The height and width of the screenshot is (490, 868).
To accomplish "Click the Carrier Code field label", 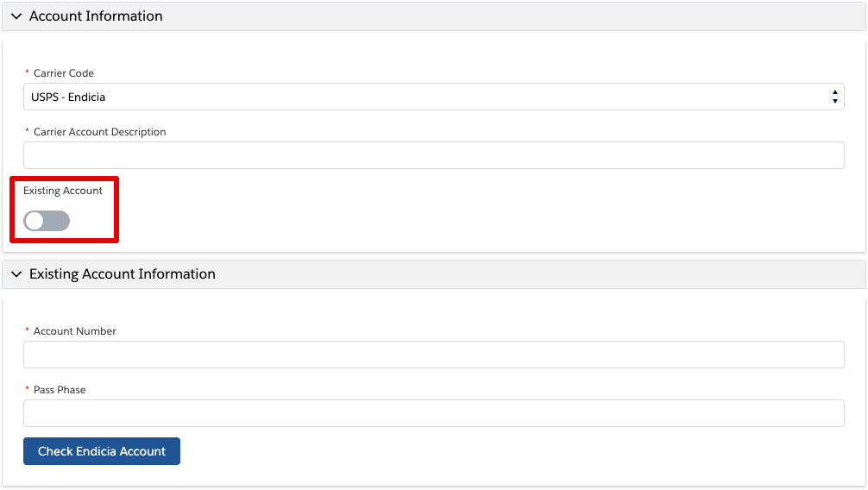I will [x=64, y=73].
